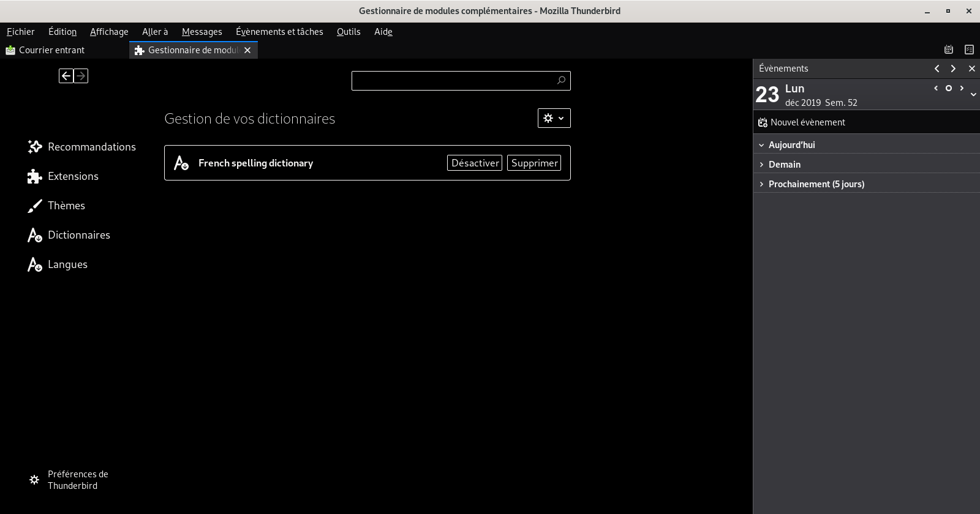Go to previous day in mini day
Viewport: 980px width, 514px height.
936,88
